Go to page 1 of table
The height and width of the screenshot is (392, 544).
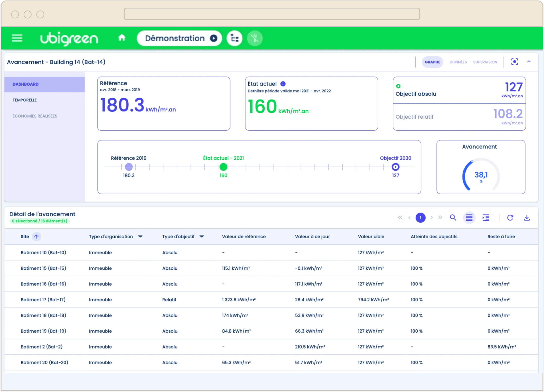coord(420,218)
